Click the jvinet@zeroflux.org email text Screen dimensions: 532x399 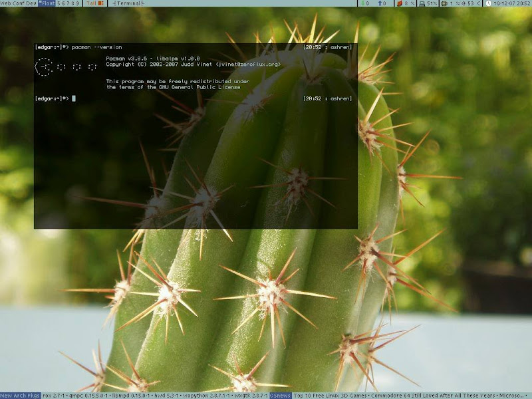[248, 64]
